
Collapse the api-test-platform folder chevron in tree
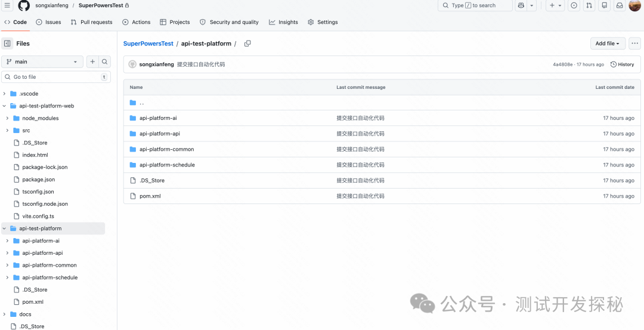[x=4, y=229]
